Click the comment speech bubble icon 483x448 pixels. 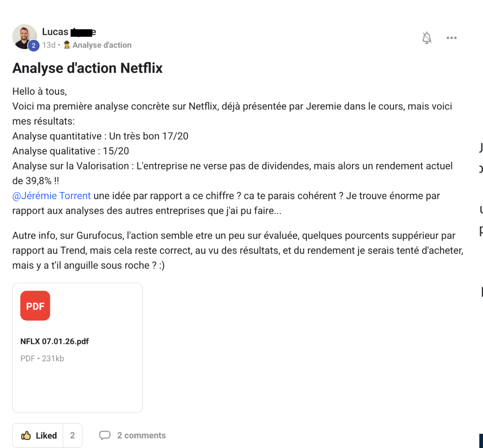point(105,436)
